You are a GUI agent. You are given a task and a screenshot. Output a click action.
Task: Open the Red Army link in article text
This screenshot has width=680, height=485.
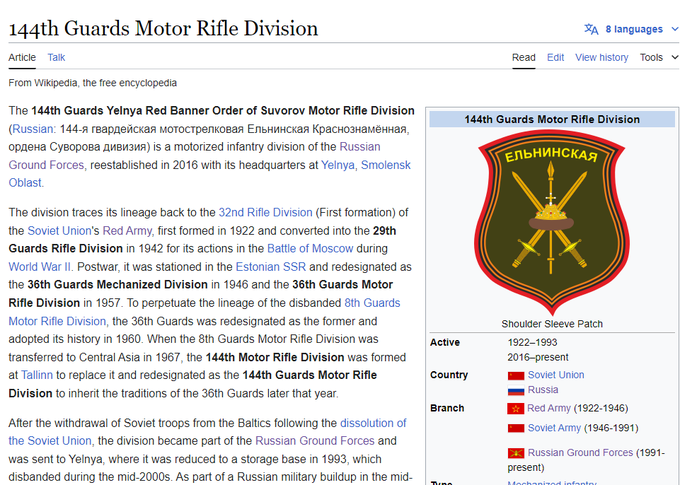coord(127,230)
